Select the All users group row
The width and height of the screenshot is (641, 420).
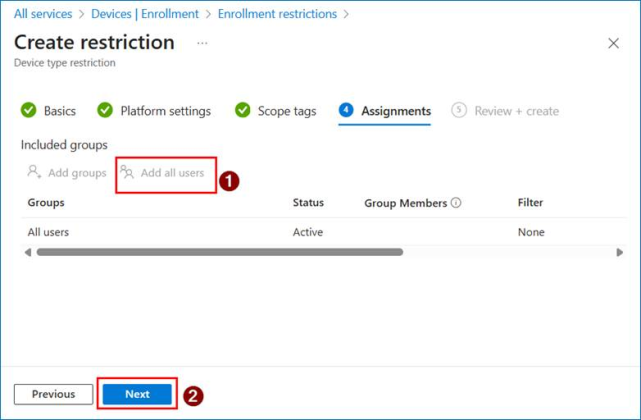(324, 232)
